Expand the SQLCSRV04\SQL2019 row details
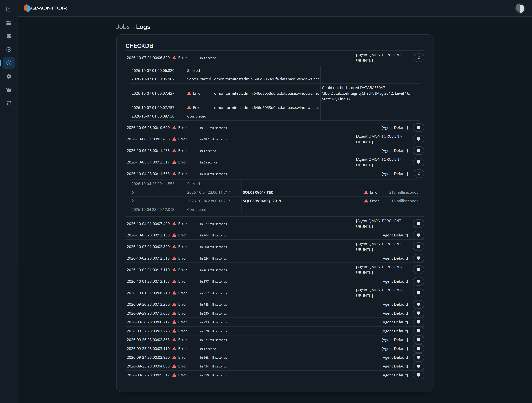This screenshot has height=403, width=532. tap(133, 201)
